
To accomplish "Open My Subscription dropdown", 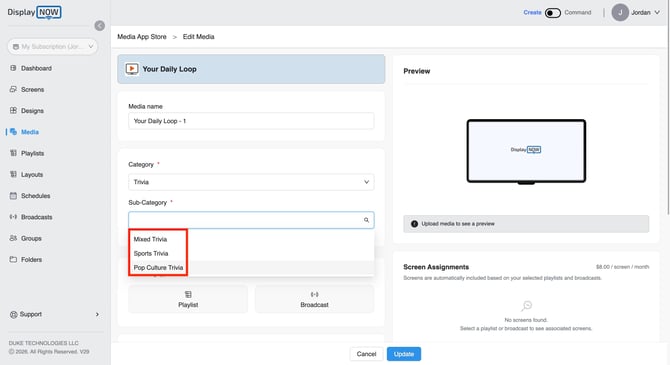I will pos(53,47).
